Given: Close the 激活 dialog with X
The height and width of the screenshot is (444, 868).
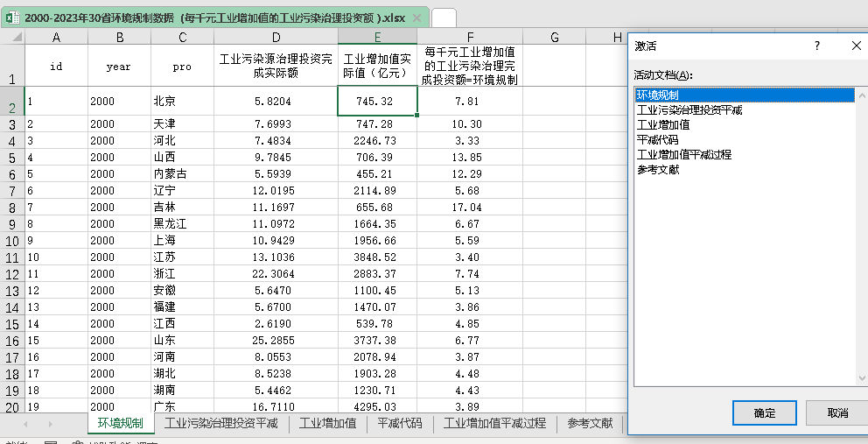Looking at the screenshot, I should pyautogui.click(x=856, y=46).
